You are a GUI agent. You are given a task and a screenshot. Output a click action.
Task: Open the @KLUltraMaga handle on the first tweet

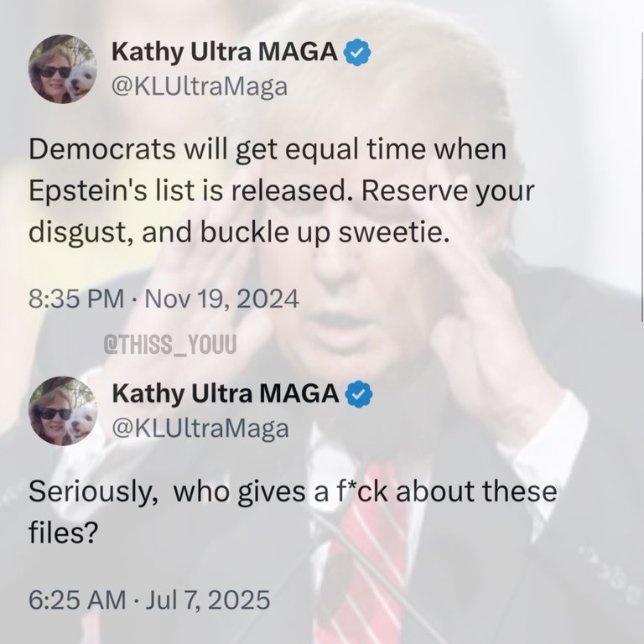(x=200, y=87)
